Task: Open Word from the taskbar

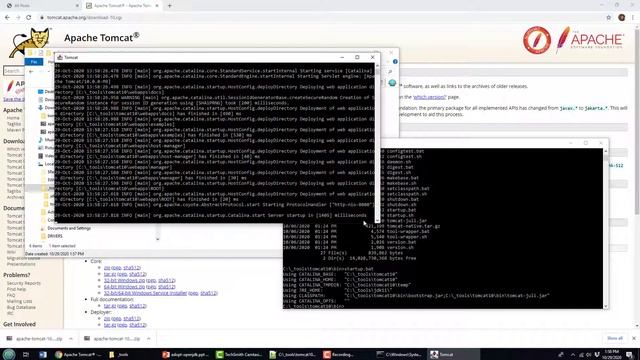Action: (x=43, y=354)
